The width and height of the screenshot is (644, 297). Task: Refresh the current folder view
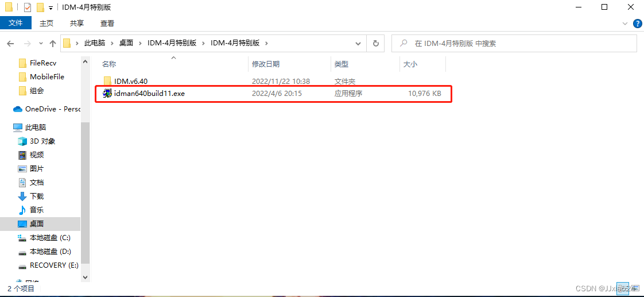[375, 43]
